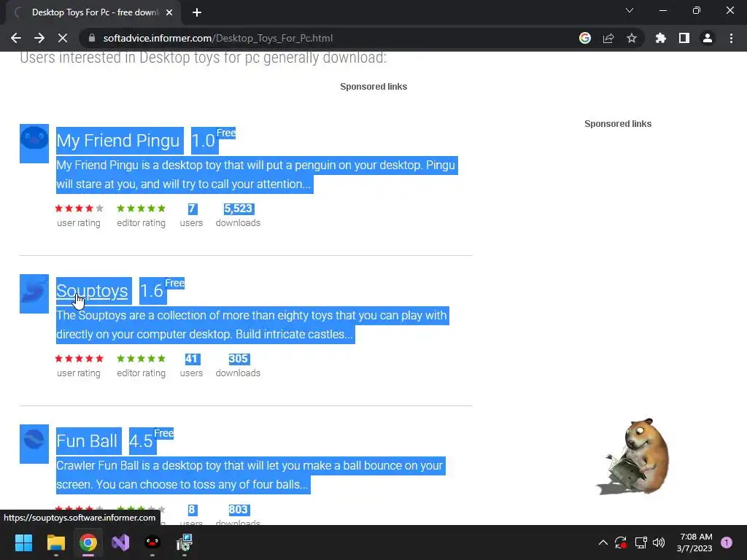This screenshot has width=747, height=560.
Task: Click the 5,523 downloads count
Action: pyautogui.click(x=239, y=209)
